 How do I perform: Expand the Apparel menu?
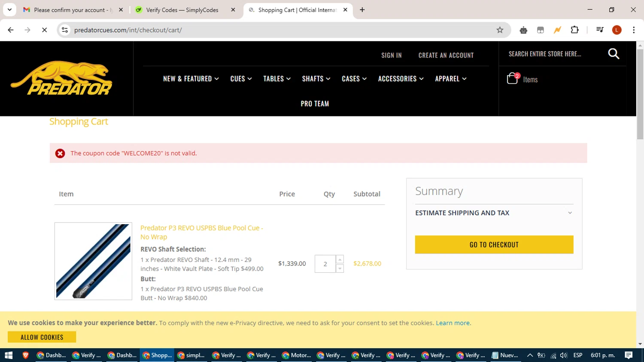(451, 79)
